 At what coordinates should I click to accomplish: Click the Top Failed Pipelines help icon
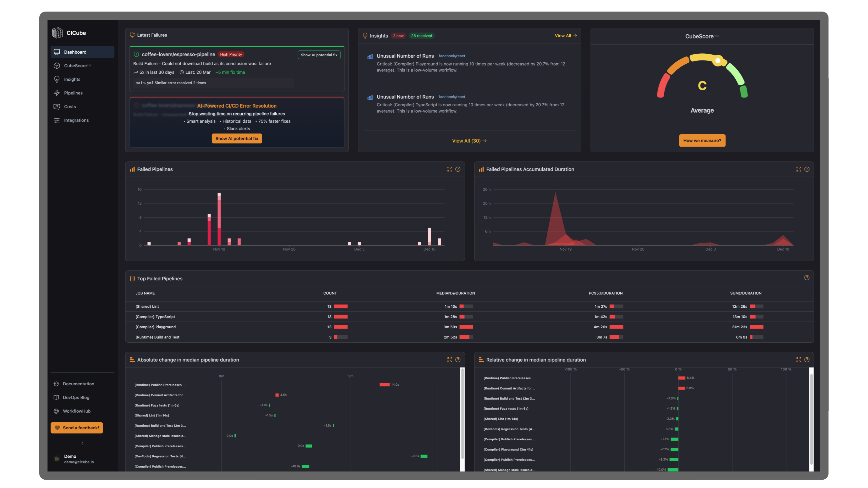click(x=807, y=278)
